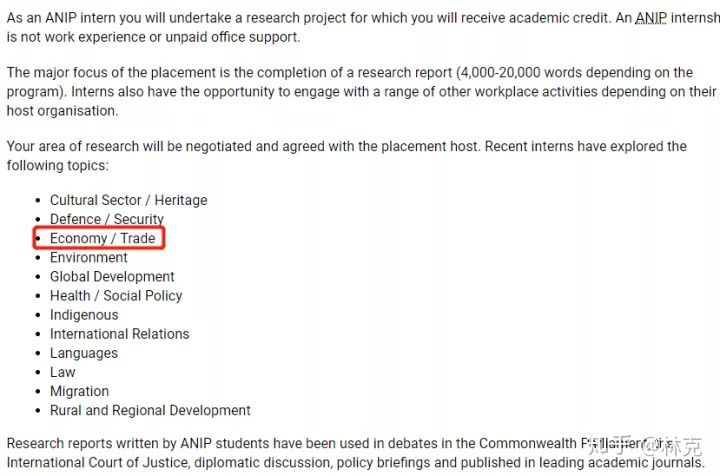Click the Indigenous list item
The height and width of the screenshot is (476, 720).
[x=84, y=315]
